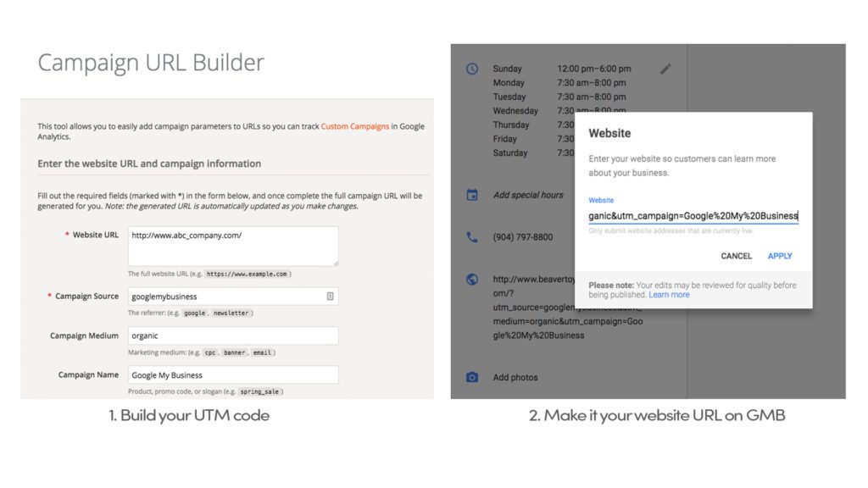Screen dimensions: 868x488
Task: Click the Website dialog title
Action: coord(609,133)
